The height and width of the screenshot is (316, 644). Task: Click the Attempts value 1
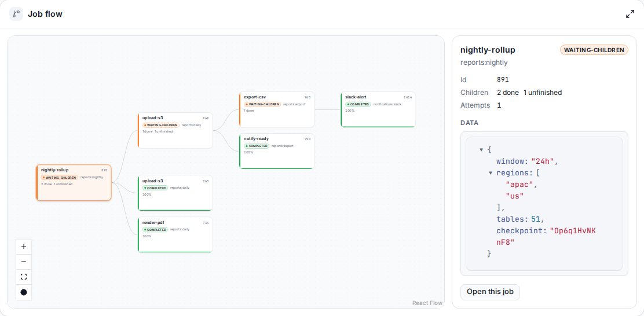click(x=499, y=105)
